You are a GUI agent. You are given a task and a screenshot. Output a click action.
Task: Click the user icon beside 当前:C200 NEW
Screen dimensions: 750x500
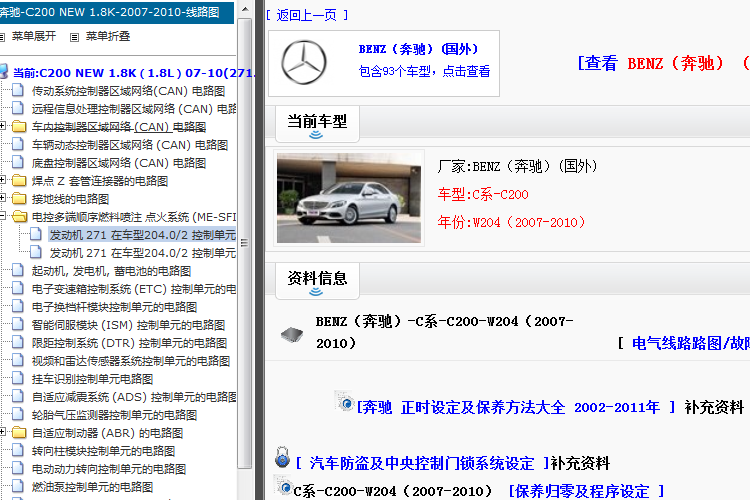click(x=4, y=72)
